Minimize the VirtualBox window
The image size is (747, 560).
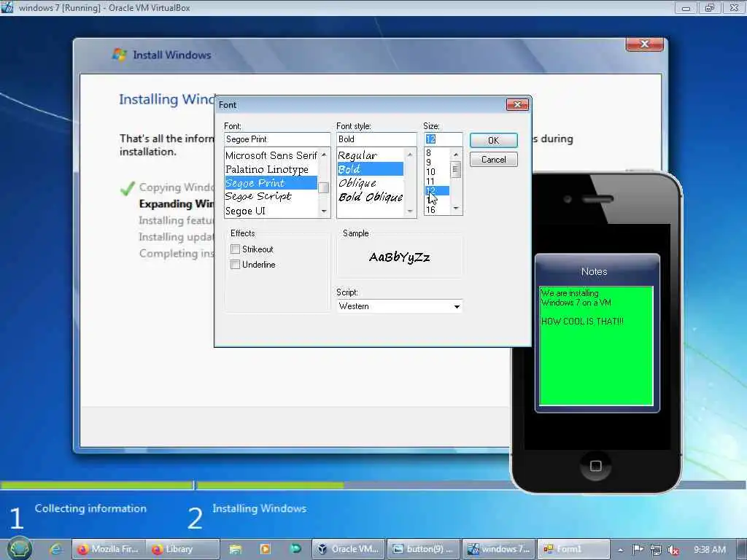[x=686, y=7]
